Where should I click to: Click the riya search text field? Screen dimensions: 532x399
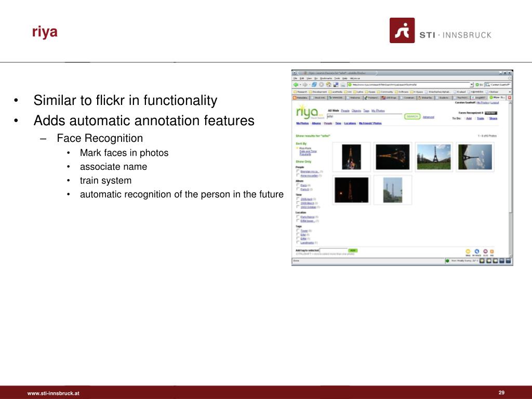[x=364, y=116]
